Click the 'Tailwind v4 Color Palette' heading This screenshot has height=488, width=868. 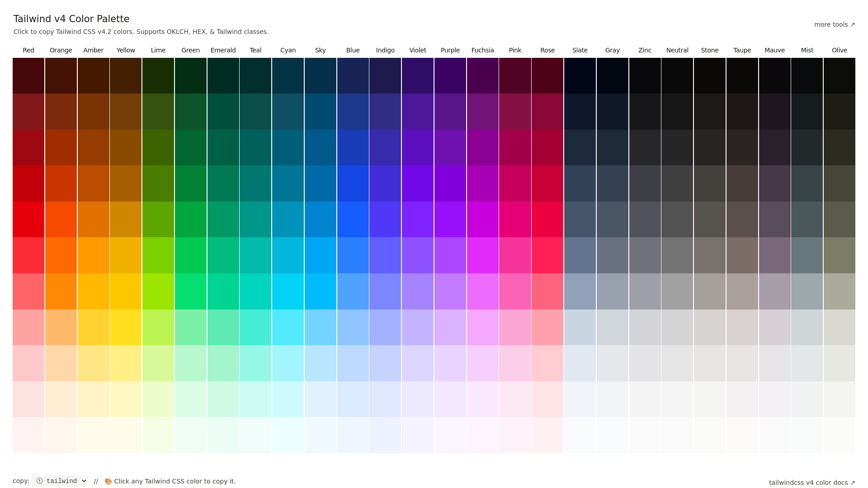coord(71,19)
